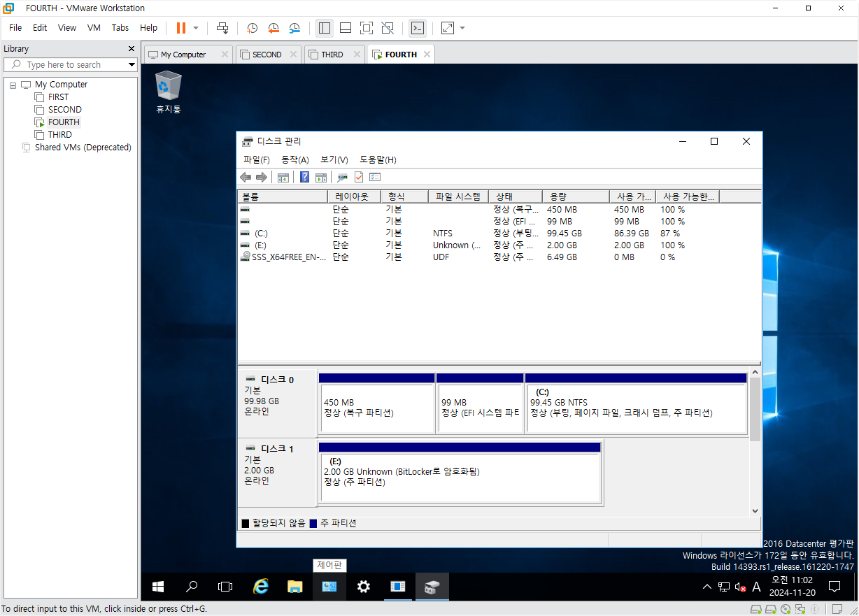
Task: Click the Forward arrow in Disk Management
Action: pos(262,178)
